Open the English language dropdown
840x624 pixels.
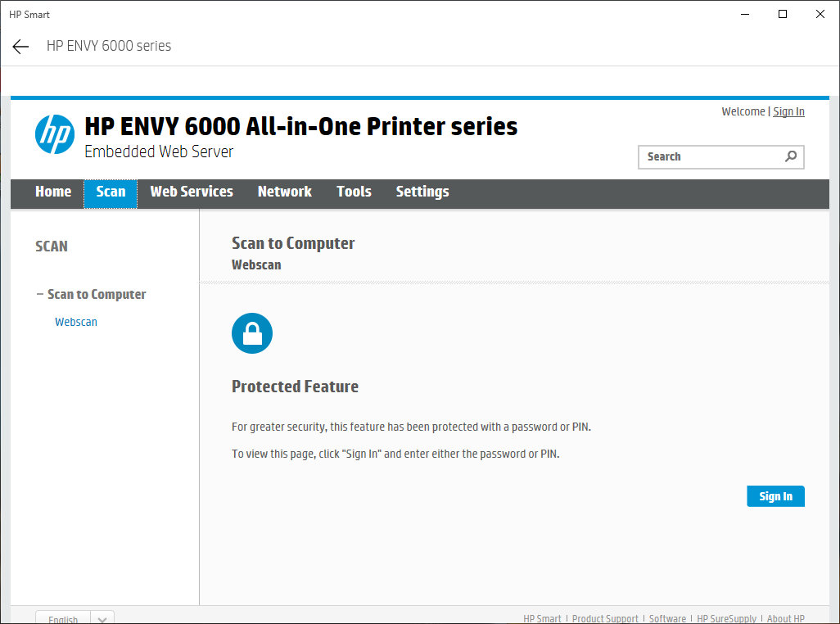75,617
